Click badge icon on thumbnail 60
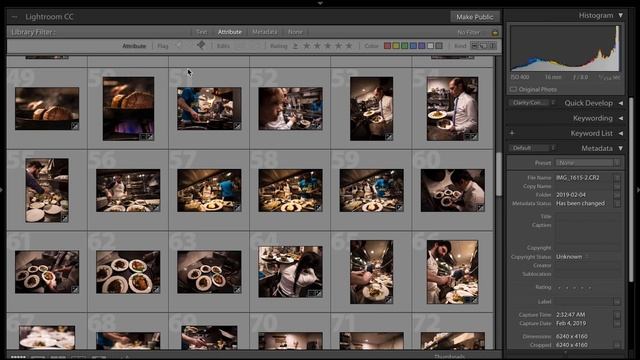Viewport: 640px width, 360px height. pos(480,208)
